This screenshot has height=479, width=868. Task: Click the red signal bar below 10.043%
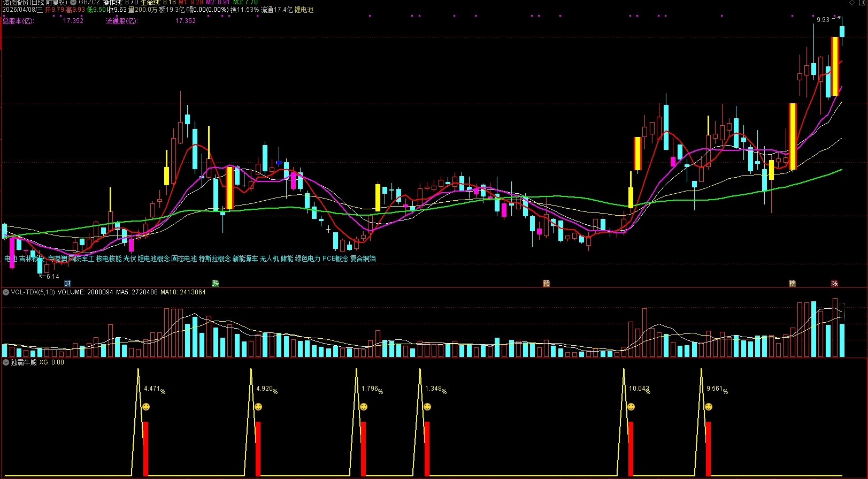point(631,448)
